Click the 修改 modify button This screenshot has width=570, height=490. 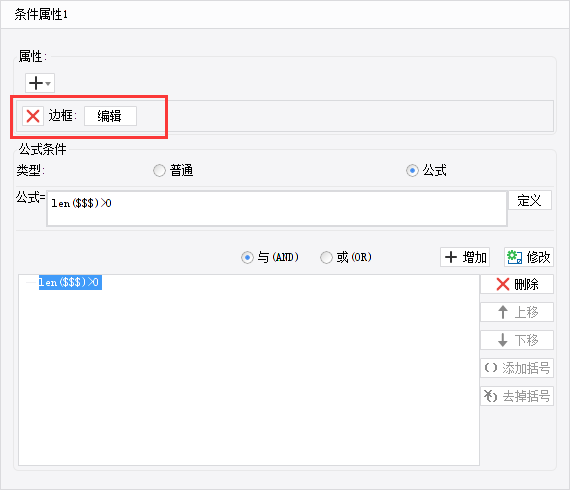(529, 257)
